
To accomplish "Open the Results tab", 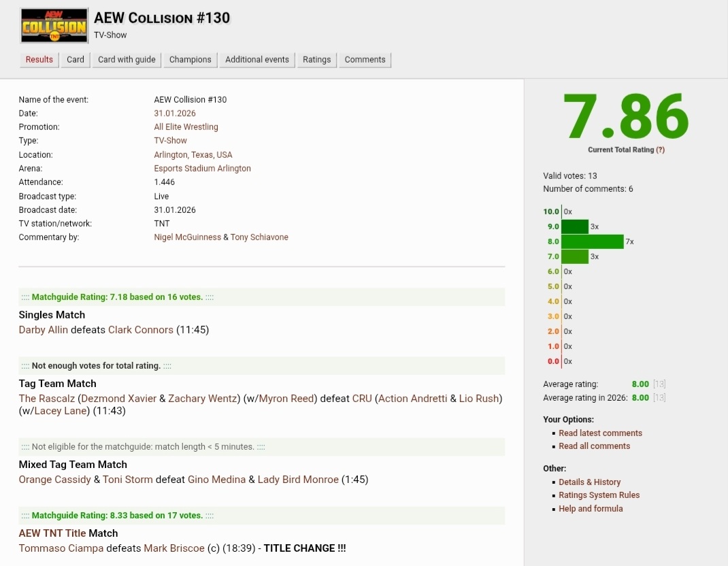I will pyautogui.click(x=39, y=60).
